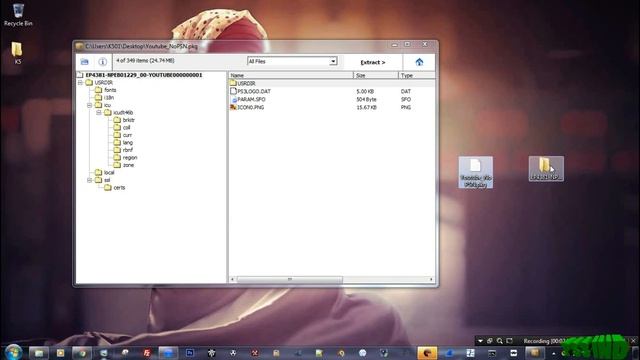Collapse the icu tree node
This screenshot has width=640, height=360.
[x=89, y=105]
